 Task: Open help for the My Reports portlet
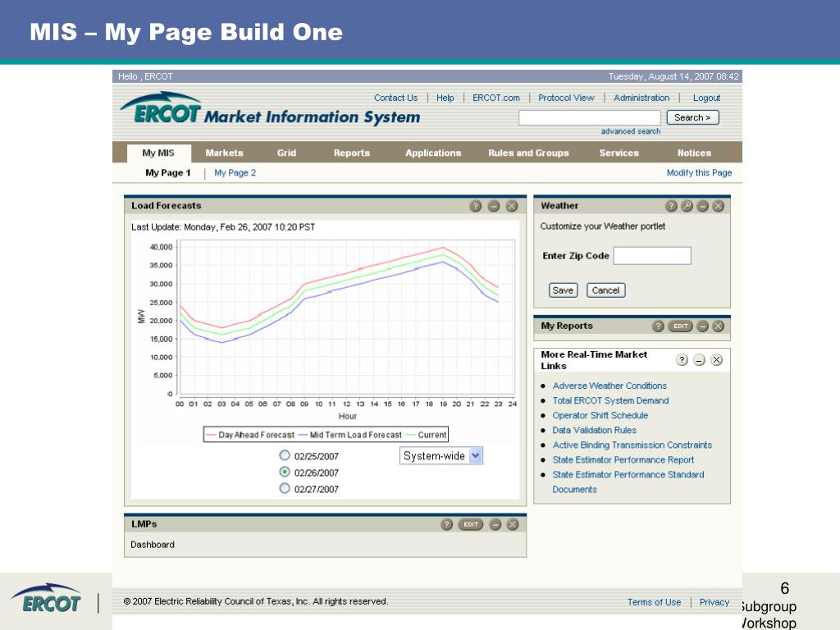(x=659, y=326)
